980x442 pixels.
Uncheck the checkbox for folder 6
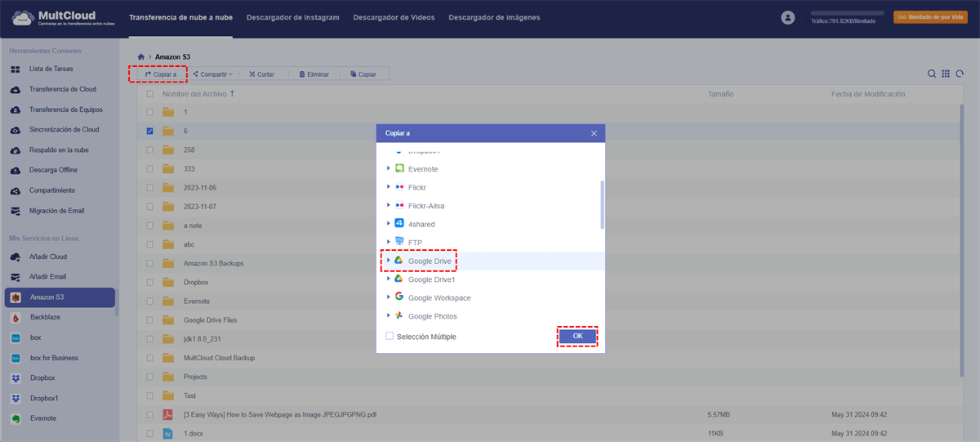tap(149, 131)
